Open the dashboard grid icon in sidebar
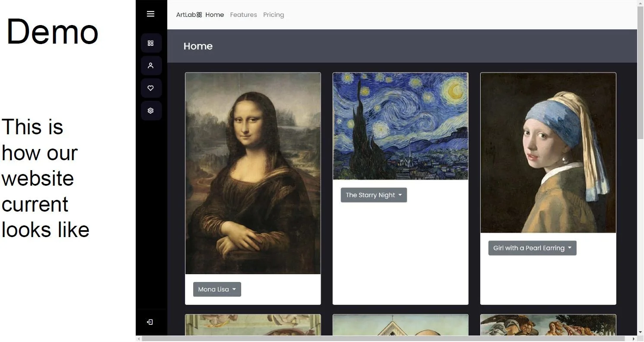 [x=151, y=43]
